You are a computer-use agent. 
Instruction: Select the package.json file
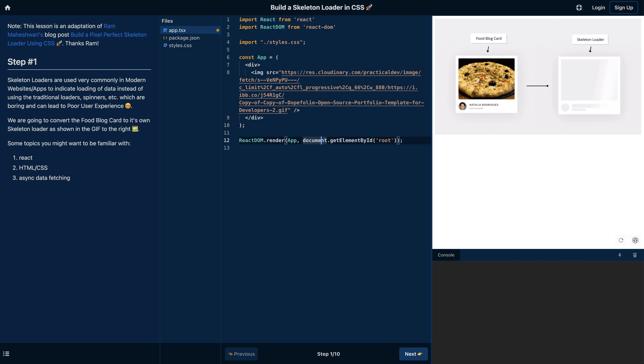(x=184, y=38)
